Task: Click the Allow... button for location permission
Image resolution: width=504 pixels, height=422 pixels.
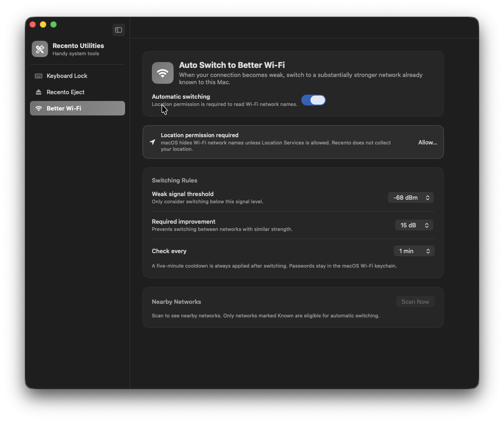Action: click(x=427, y=142)
